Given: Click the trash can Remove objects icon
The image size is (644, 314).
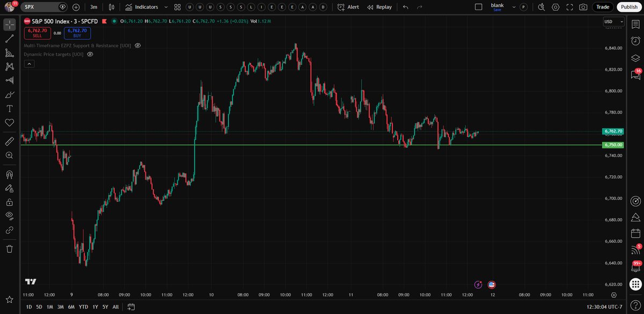Looking at the screenshot, I should [x=9, y=249].
